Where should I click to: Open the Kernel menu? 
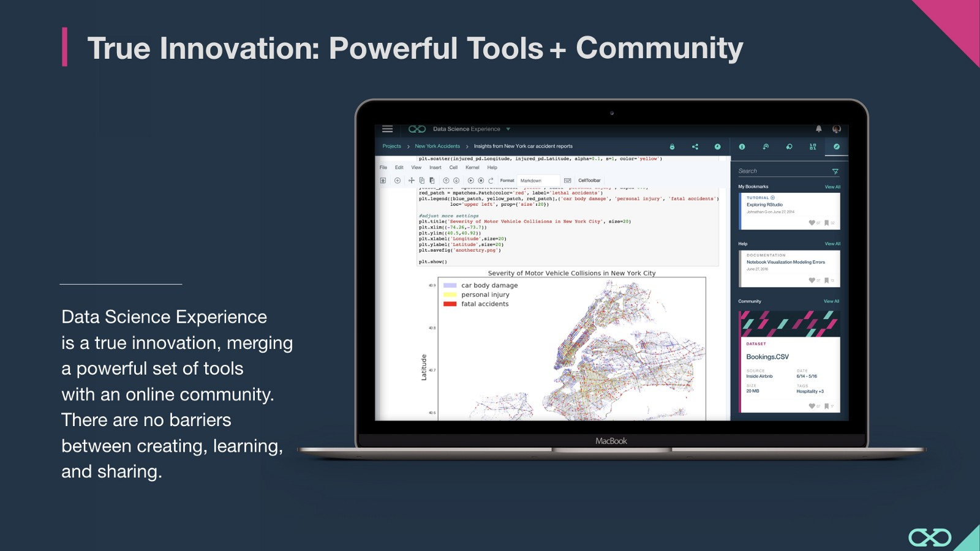tap(472, 168)
